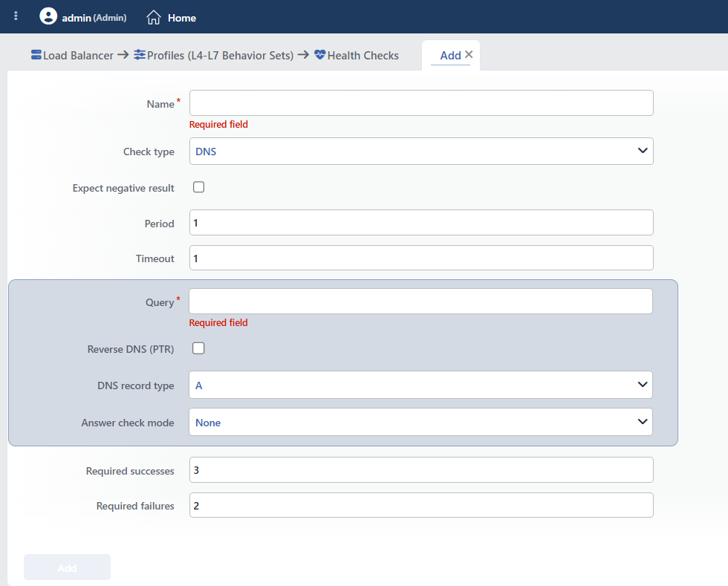Image resolution: width=728 pixels, height=586 pixels.
Task: Enable Reverse DNS (PTR) checkbox
Action: click(x=198, y=348)
